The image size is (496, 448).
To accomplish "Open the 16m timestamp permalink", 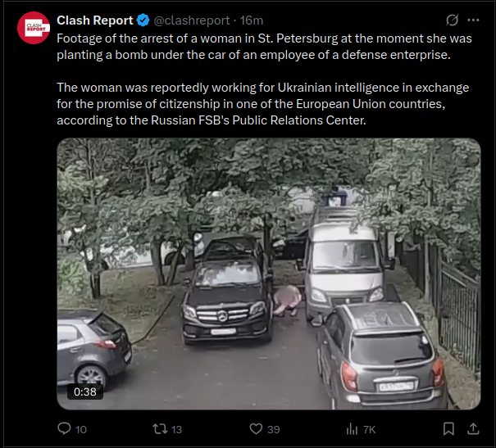I will point(252,20).
